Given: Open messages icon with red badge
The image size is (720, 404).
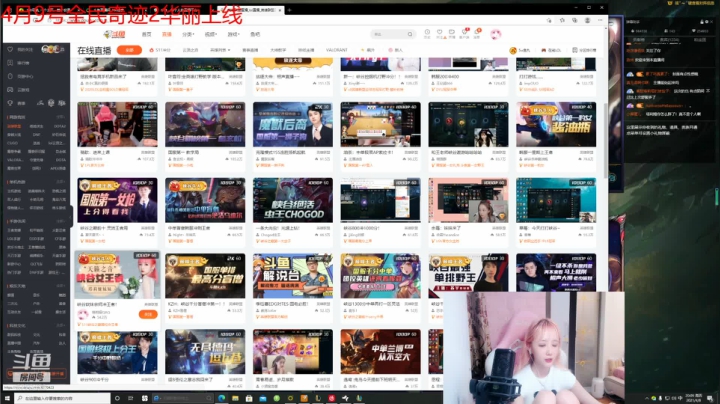Looking at the screenshot, I should point(478,33).
